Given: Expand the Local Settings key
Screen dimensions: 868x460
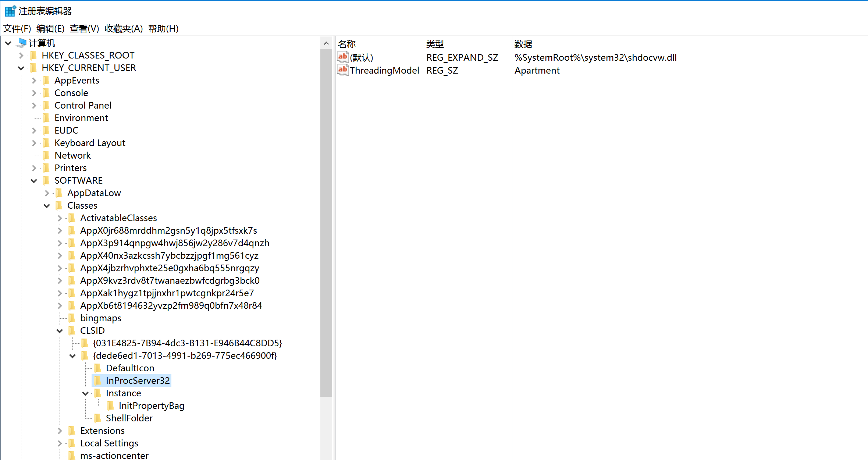Looking at the screenshot, I should click(x=60, y=443).
